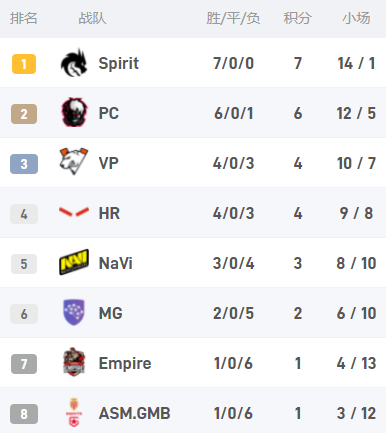Click the 小场 column header
This screenshot has height=433, width=386.
coord(356,18)
